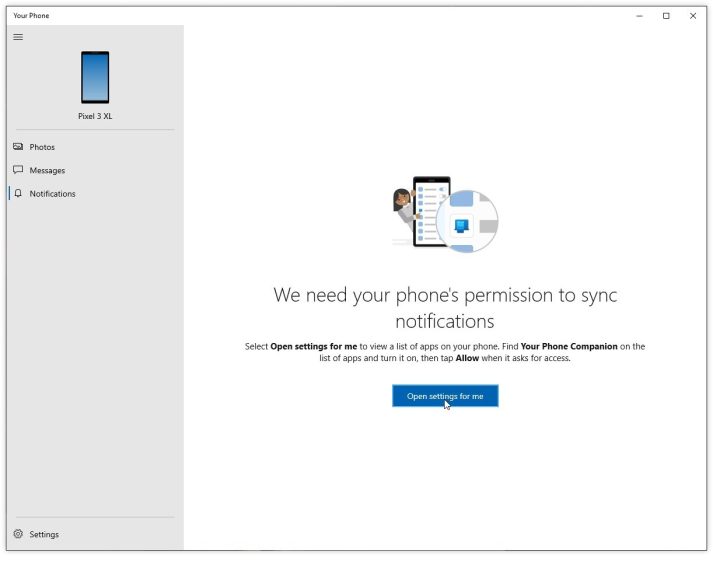Click the Settings gear icon
The width and height of the screenshot is (713, 574).
click(x=18, y=534)
